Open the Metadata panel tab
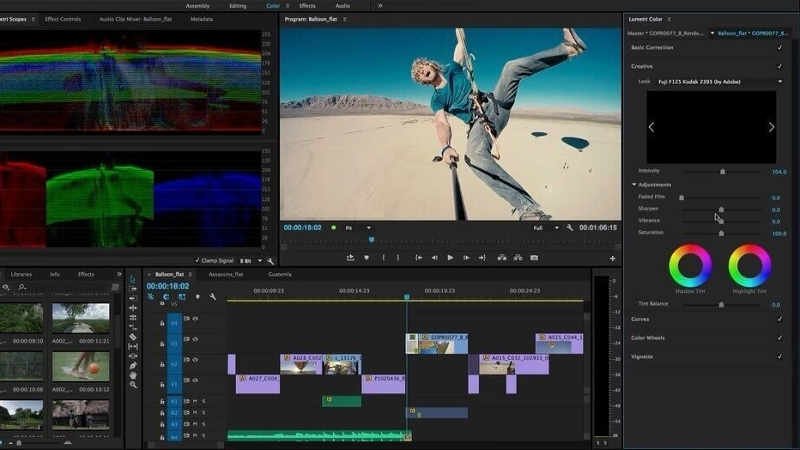 [x=202, y=19]
